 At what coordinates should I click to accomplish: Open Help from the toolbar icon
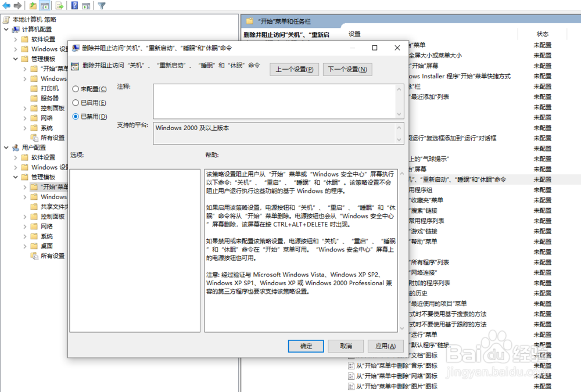75,5
